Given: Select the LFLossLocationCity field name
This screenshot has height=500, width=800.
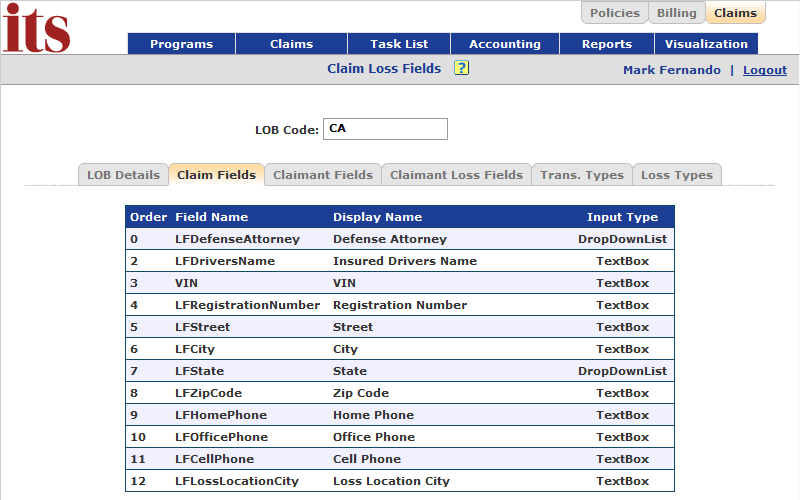Looking at the screenshot, I should click(x=237, y=481).
